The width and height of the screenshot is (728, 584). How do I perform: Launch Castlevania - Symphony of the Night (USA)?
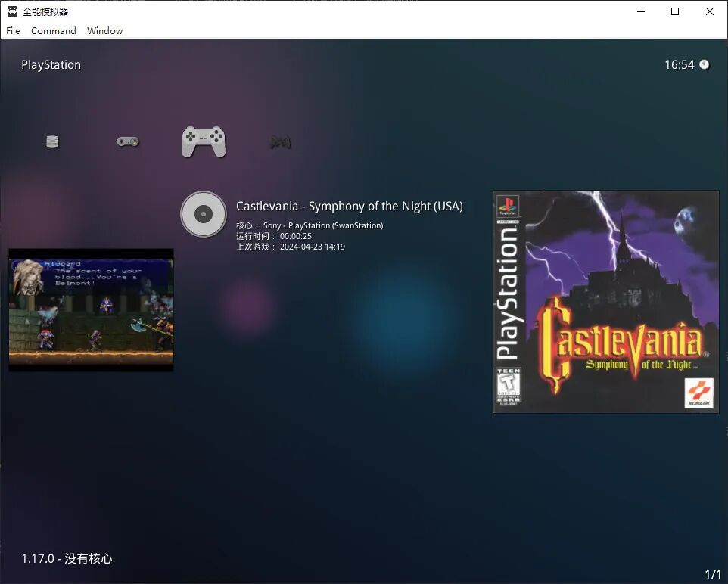pos(349,206)
